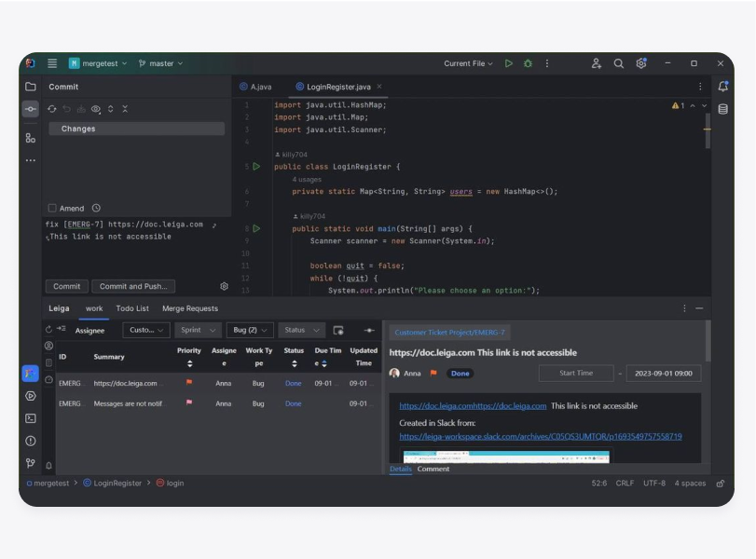Switch to the work tab in Leiga

94,308
